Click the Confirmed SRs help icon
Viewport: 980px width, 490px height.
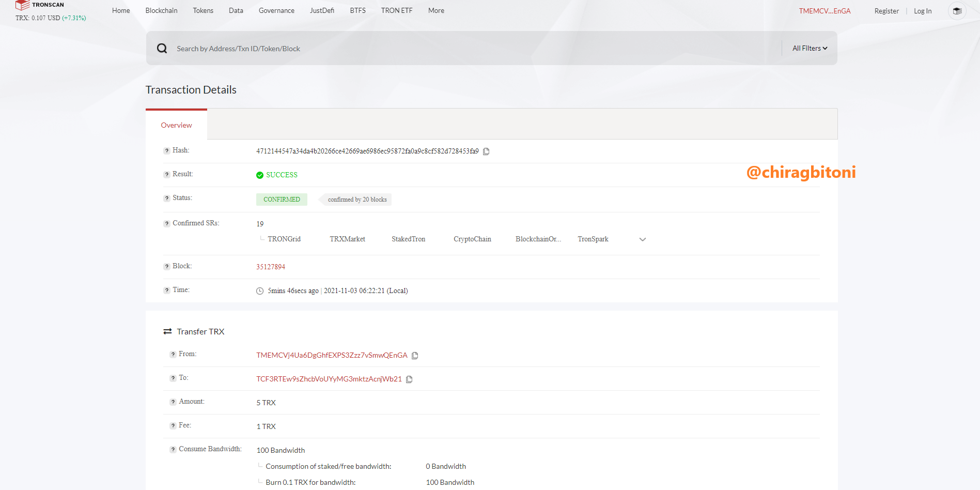coord(166,224)
